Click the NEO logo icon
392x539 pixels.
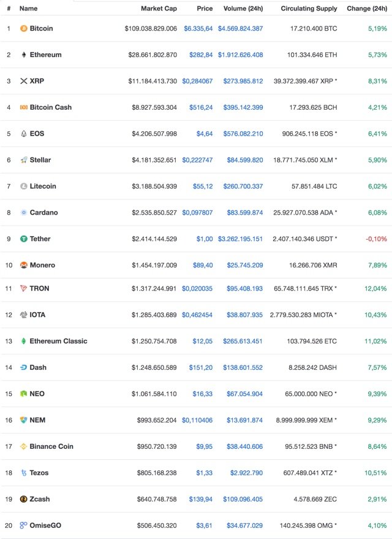point(24,394)
